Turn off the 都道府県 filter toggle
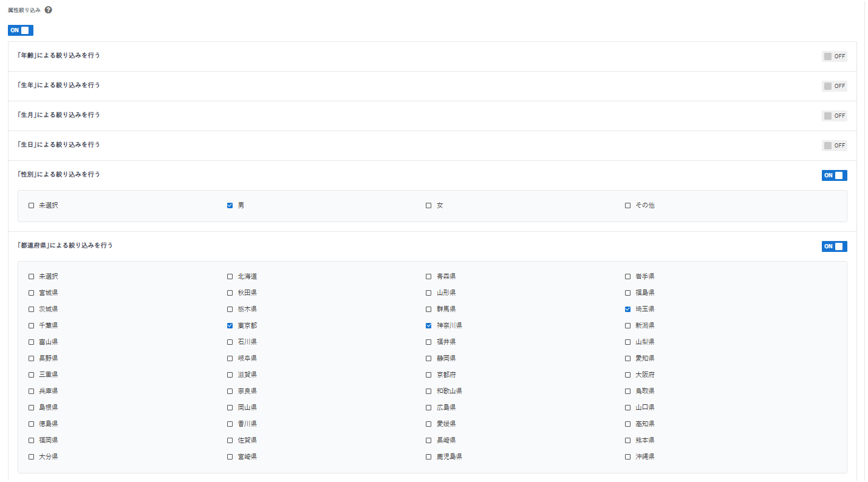This screenshot has height=482, width=868. pyautogui.click(x=834, y=246)
